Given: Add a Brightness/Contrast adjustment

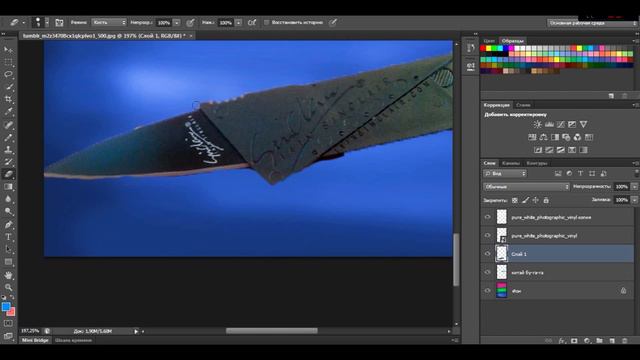Looking at the screenshot, I should coord(538,124).
